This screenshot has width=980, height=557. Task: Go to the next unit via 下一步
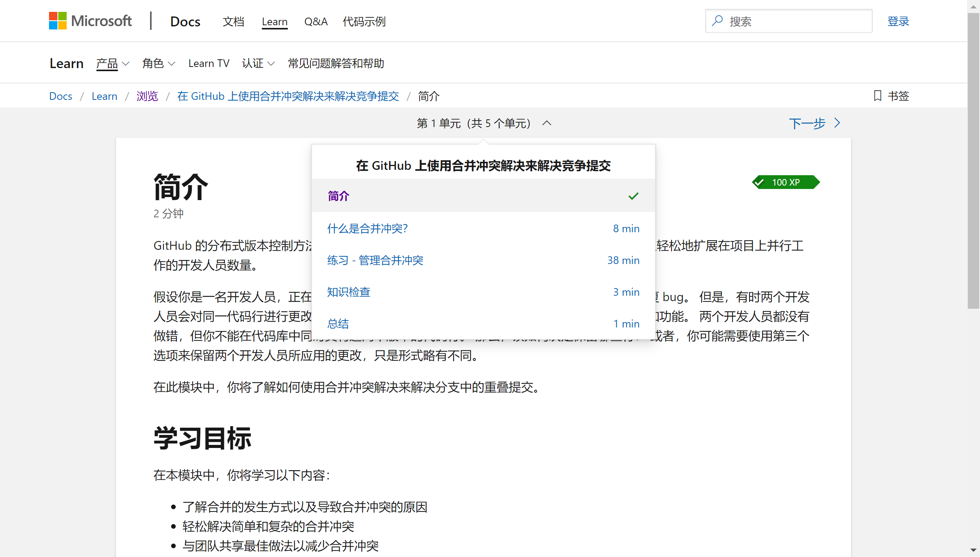click(815, 123)
